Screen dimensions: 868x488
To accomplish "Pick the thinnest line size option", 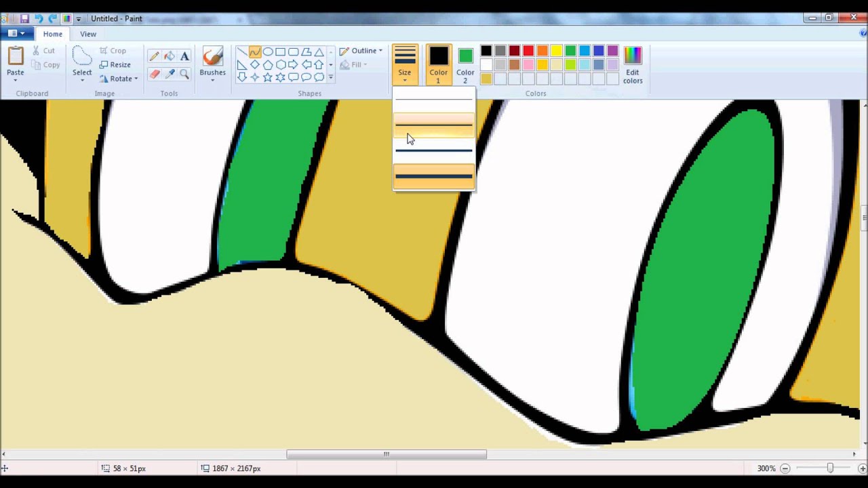I will (434, 100).
